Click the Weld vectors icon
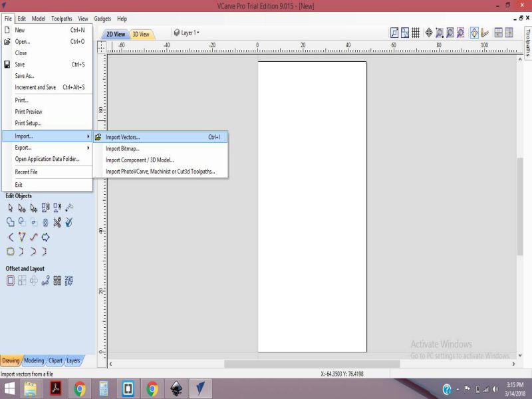This screenshot has height=399, width=532. [x=11, y=222]
